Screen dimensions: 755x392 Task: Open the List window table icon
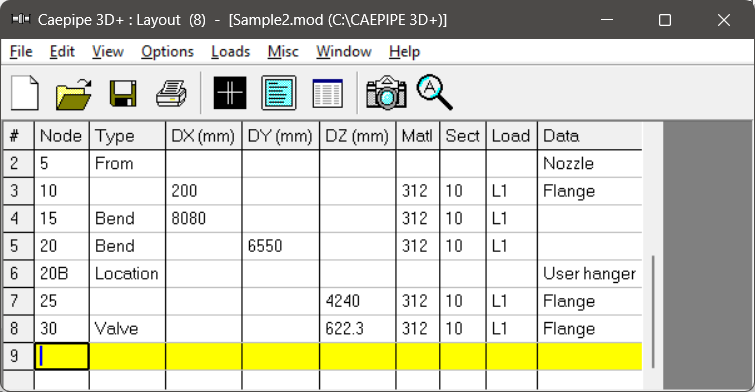click(x=327, y=93)
